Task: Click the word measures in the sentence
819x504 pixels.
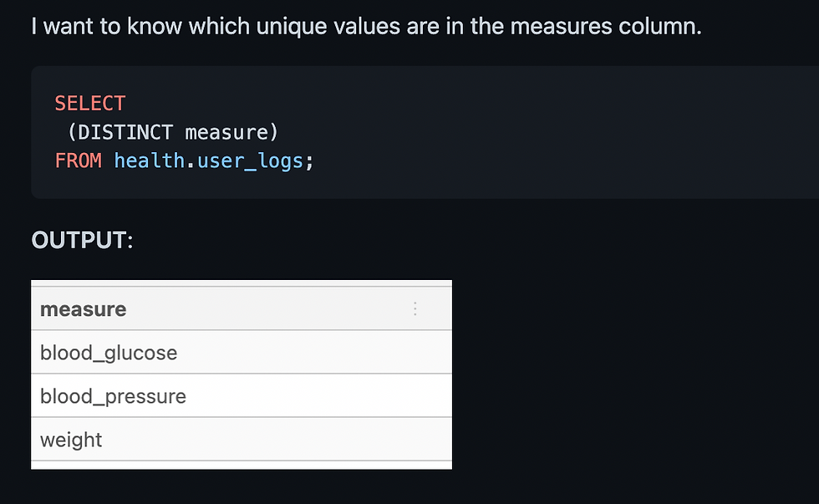Action: 561,26
